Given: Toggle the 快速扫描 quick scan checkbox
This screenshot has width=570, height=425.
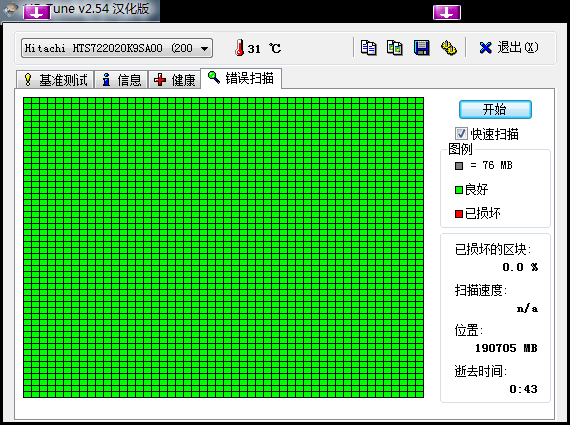Looking at the screenshot, I should (x=461, y=133).
